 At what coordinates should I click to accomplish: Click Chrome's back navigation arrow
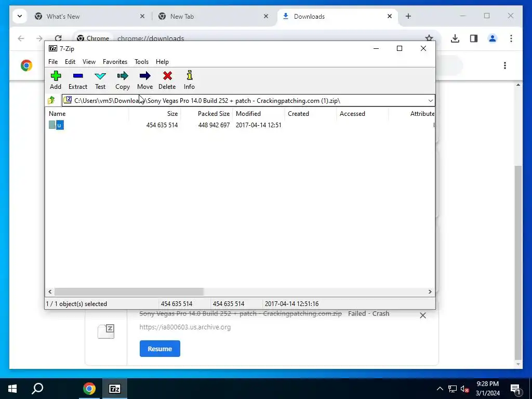pyautogui.click(x=21, y=38)
